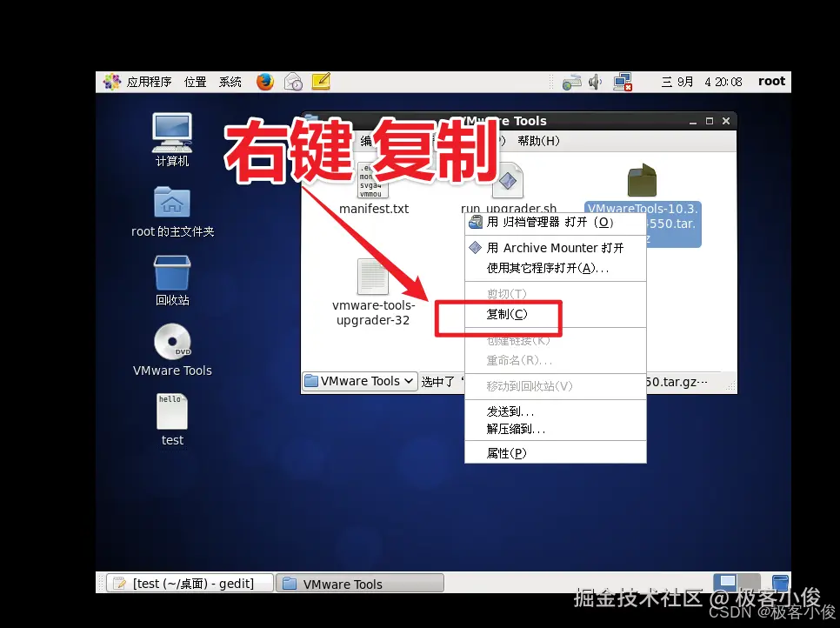This screenshot has height=628, width=840.
Task: Open the 计算机 desktop icon
Action: pos(172,140)
